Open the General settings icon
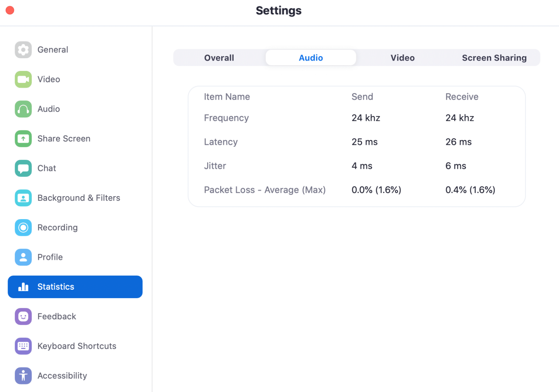Viewport: 559px width, 392px height. pos(23,50)
